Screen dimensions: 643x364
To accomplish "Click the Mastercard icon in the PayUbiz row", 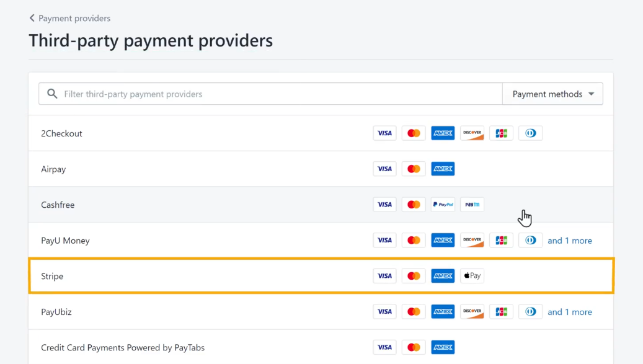I will [x=414, y=311].
